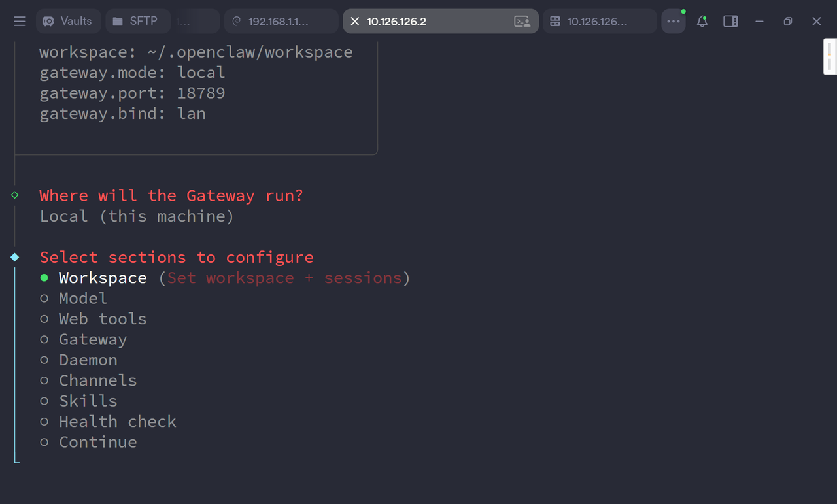Open the hamburger menu

pos(20,21)
